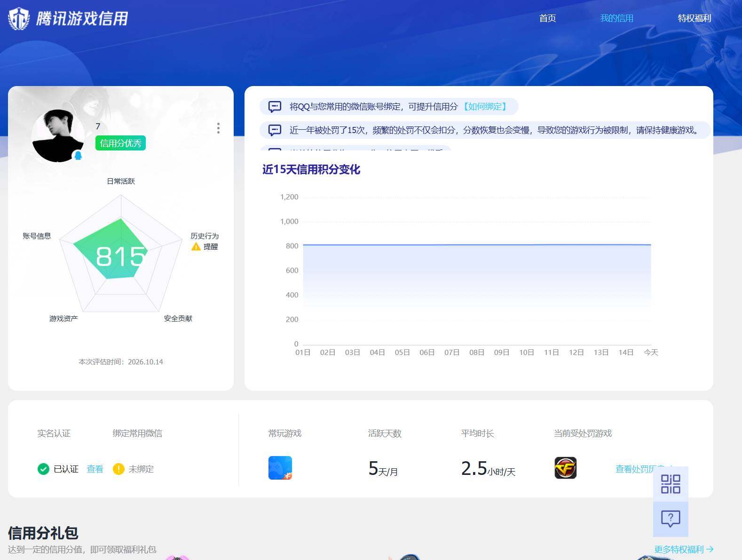Open the 查看 real-name verification link

pos(95,469)
